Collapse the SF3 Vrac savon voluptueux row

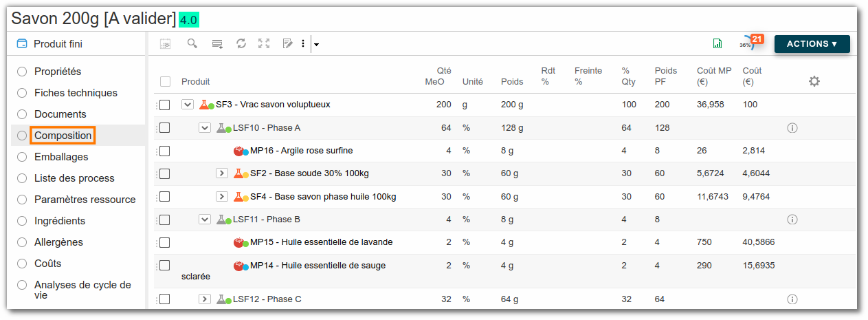(x=187, y=105)
